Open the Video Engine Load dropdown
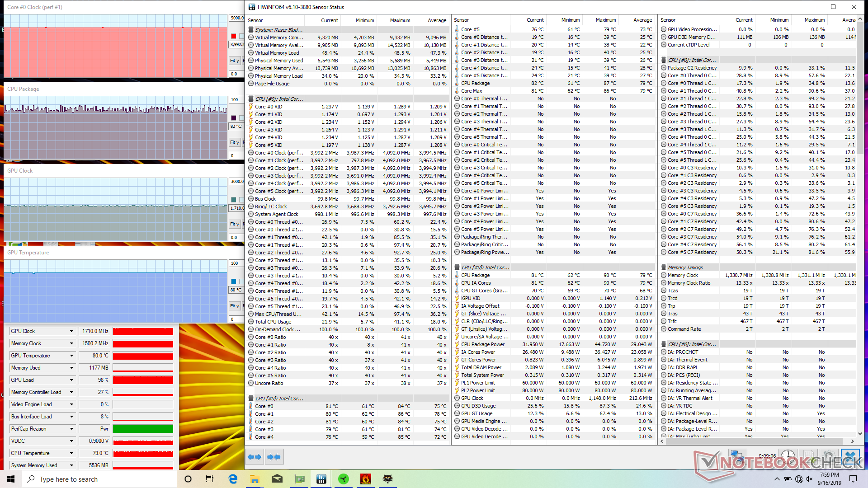Viewport: 868px width, 488px height. click(71, 404)
